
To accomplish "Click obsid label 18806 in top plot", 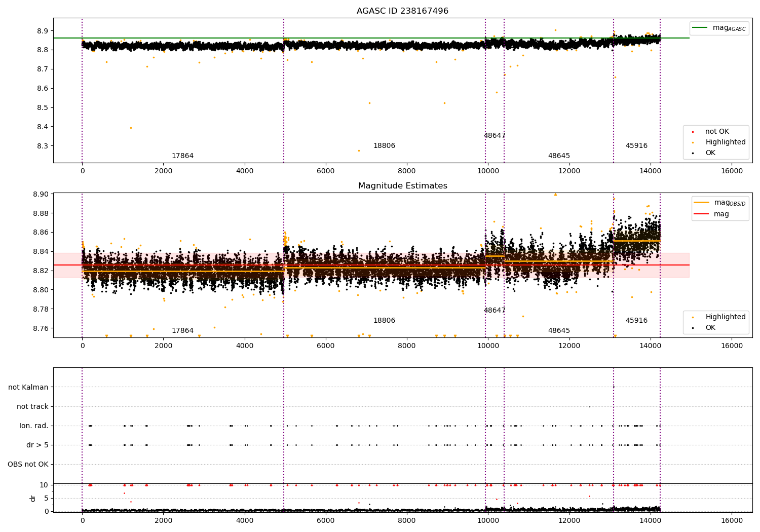I will 384,146.
